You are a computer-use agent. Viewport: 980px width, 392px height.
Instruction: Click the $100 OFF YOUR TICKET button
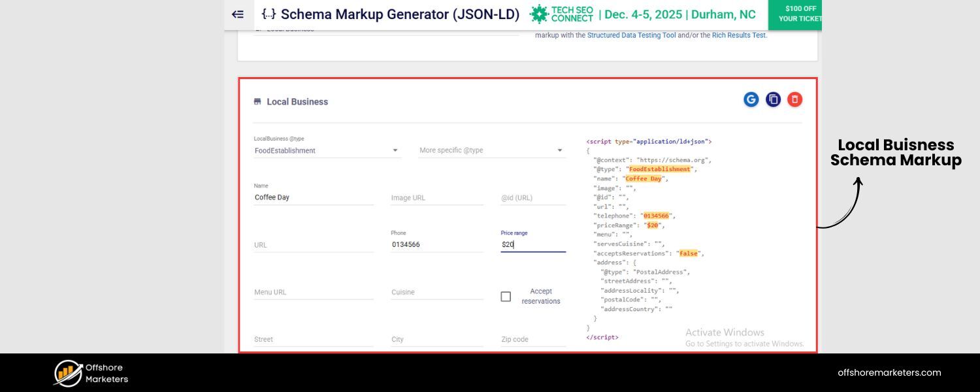(x=797, y=14)
